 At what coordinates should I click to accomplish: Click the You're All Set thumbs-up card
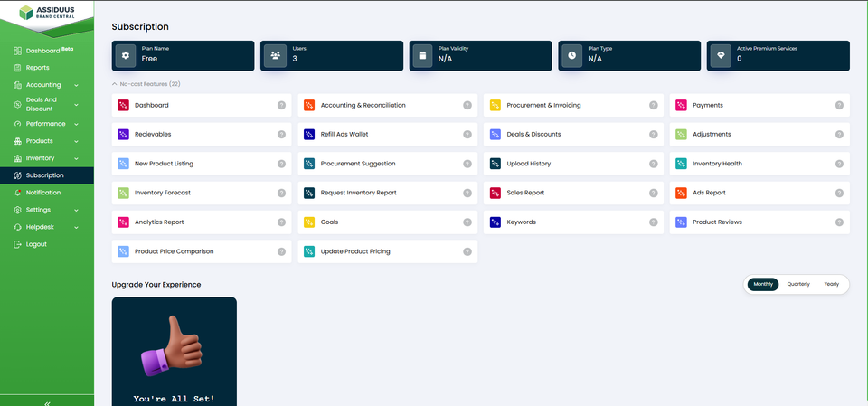175,351
